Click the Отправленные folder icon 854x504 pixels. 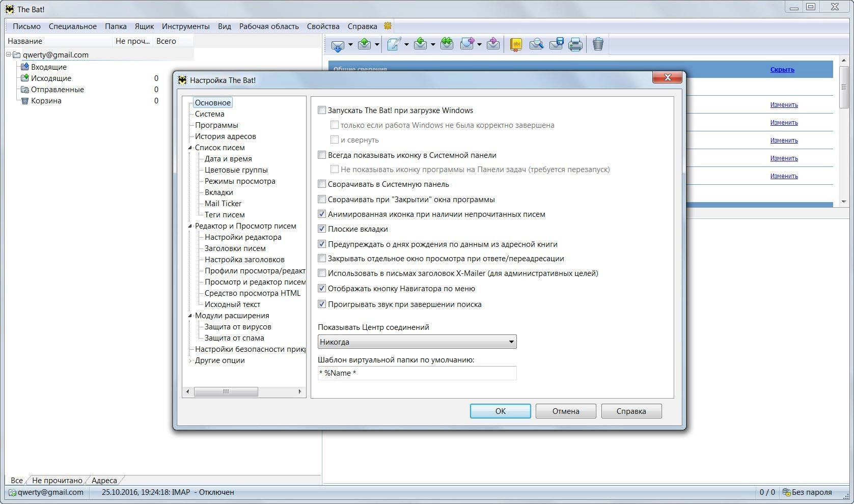[x=24, y=89]
